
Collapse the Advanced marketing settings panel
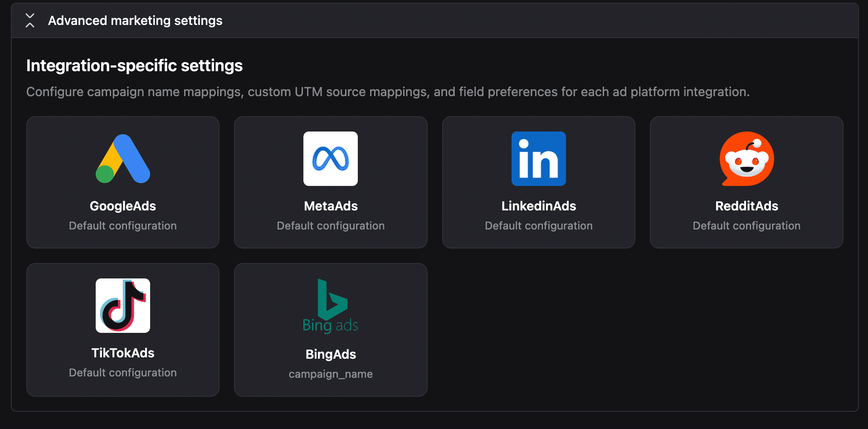(x=29, y=20)
